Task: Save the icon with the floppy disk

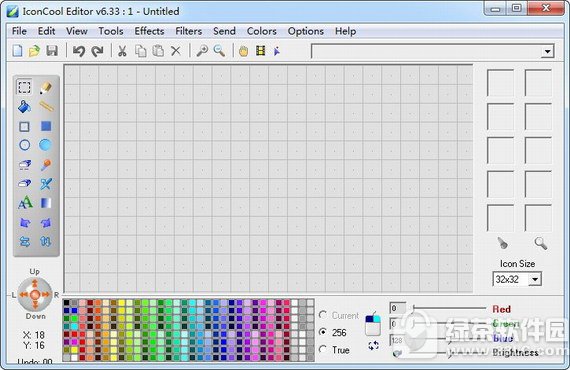Action: click(52, 51)
